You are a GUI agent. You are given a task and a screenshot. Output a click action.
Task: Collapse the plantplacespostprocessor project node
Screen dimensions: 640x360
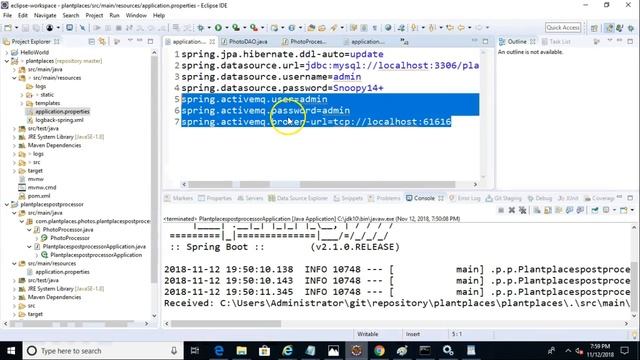point(7,204)
